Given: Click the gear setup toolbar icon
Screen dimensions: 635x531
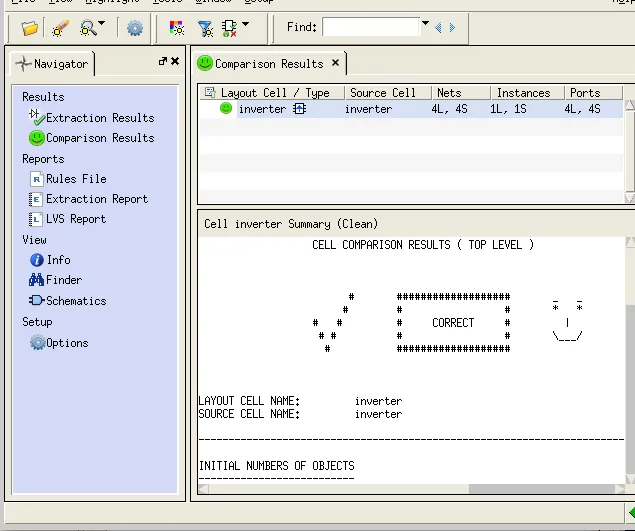Looking at the screenshot, I should point(135,28).
